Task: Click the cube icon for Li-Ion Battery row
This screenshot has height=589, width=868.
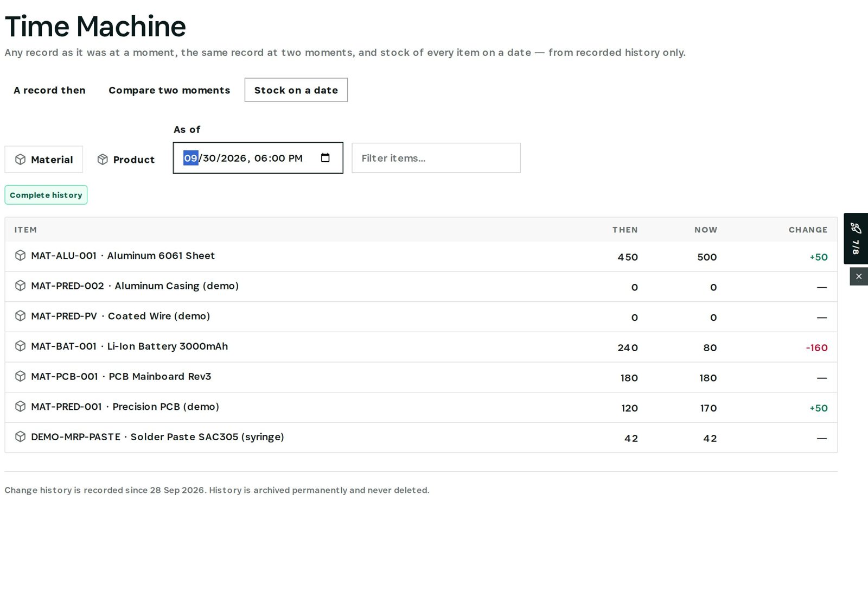Action: coord(20,346)
